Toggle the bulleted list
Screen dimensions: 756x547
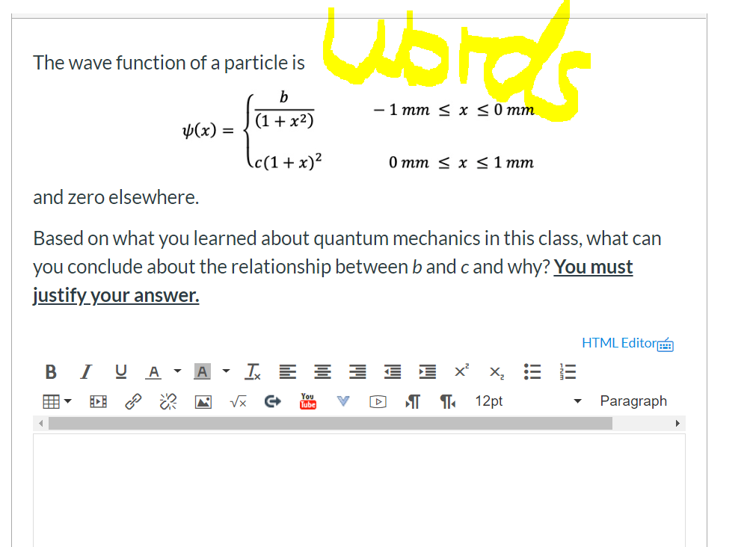(532, 371)
